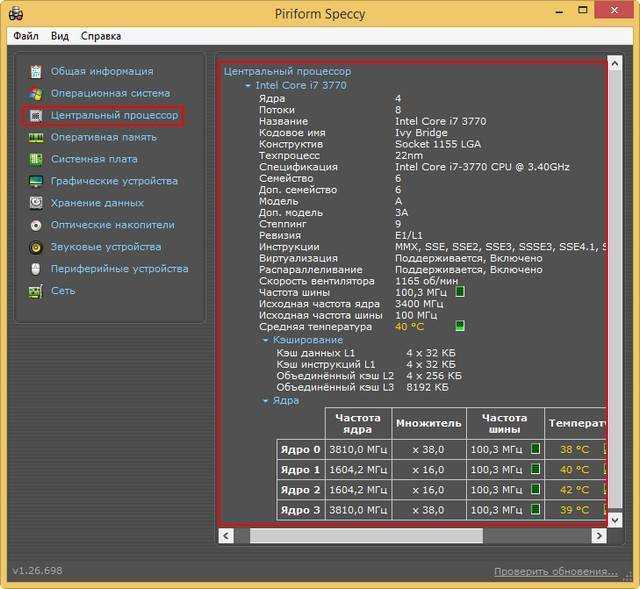Click the Ядро 2 temperature 42 °C cell
The height and width of the screenshot is (589, 640).
(575, 489)
